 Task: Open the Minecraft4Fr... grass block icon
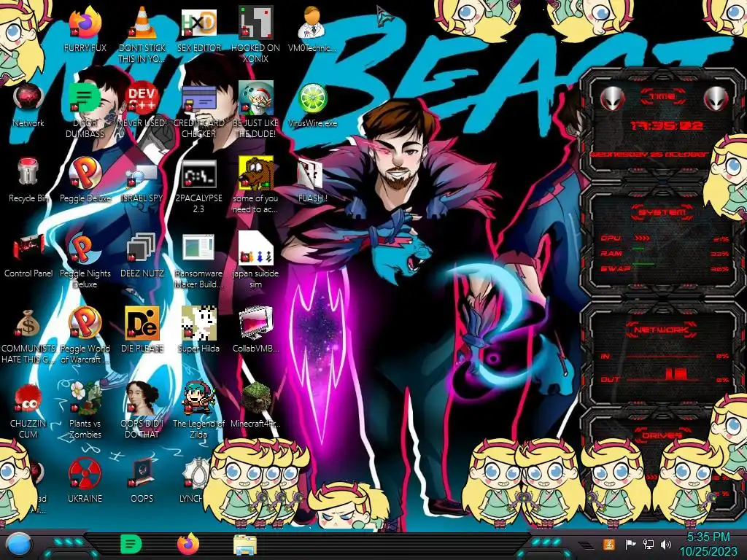255,398
